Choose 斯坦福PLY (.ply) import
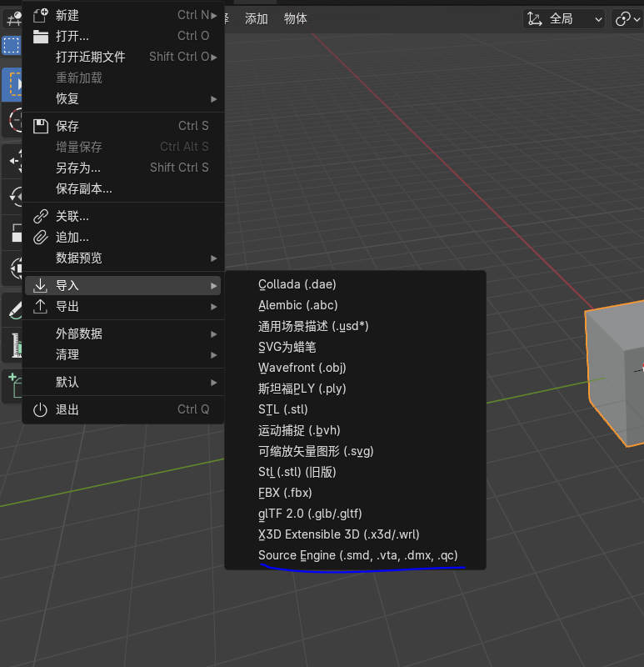644x667 pixels. [356, 389]
